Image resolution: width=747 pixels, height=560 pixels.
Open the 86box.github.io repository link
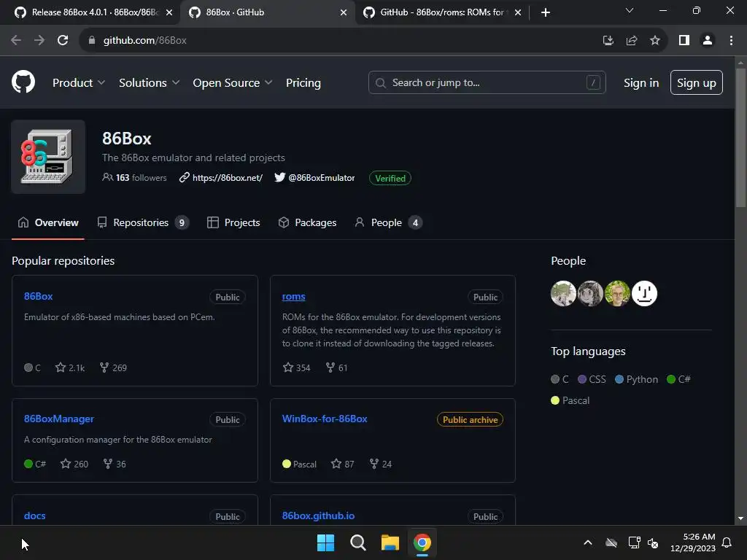click(x=318, y=516)
